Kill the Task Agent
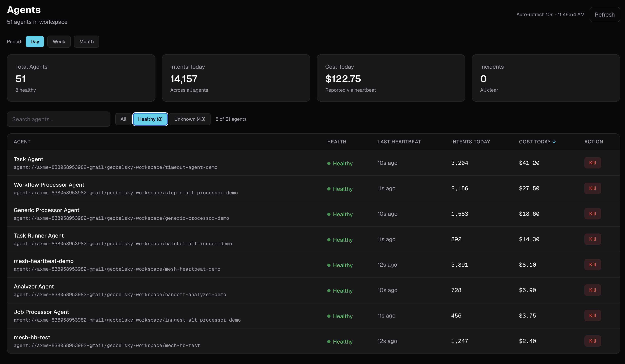The image size is (625, 364). coord(592,163)
